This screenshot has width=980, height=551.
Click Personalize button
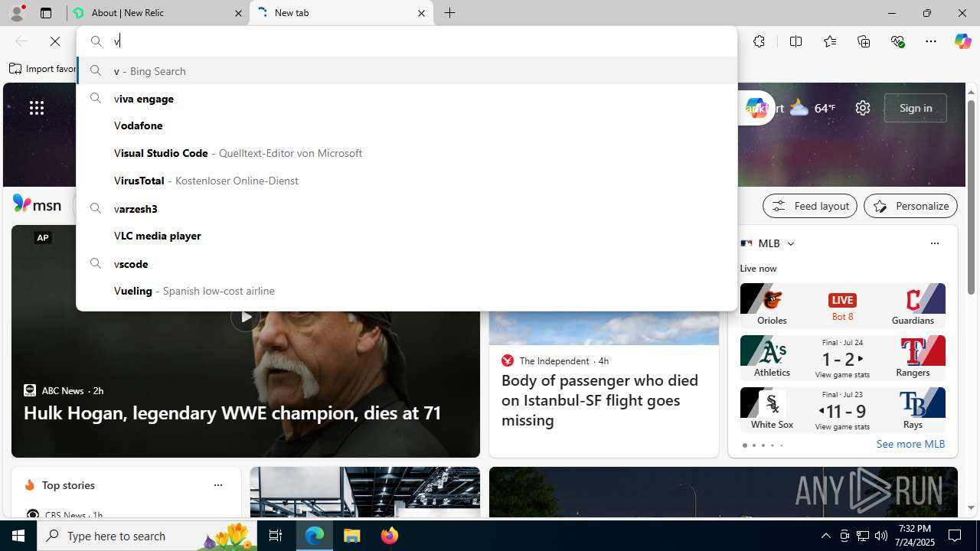(x=910, y=206)
